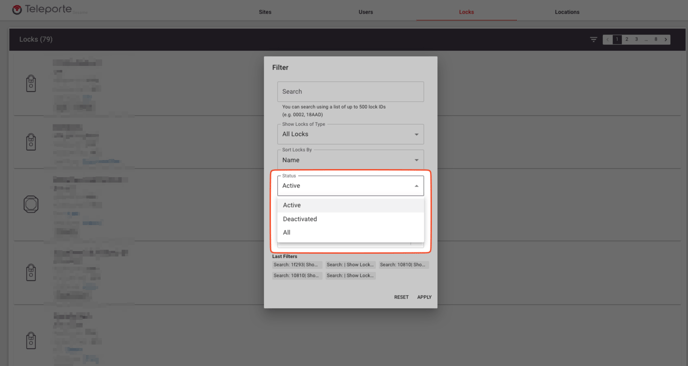Choose Deactivated in the Status list
Image resolution: width=688 pixels, height=366 pixels.
(x=351, y=219)
